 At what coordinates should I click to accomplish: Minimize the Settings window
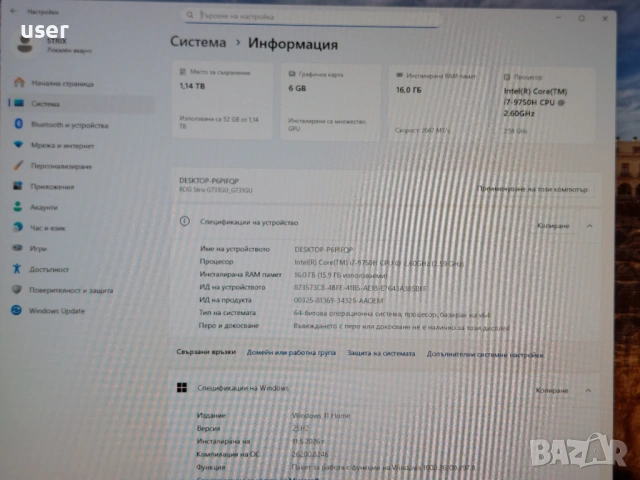pyautogui.click(x=559, y=18)
